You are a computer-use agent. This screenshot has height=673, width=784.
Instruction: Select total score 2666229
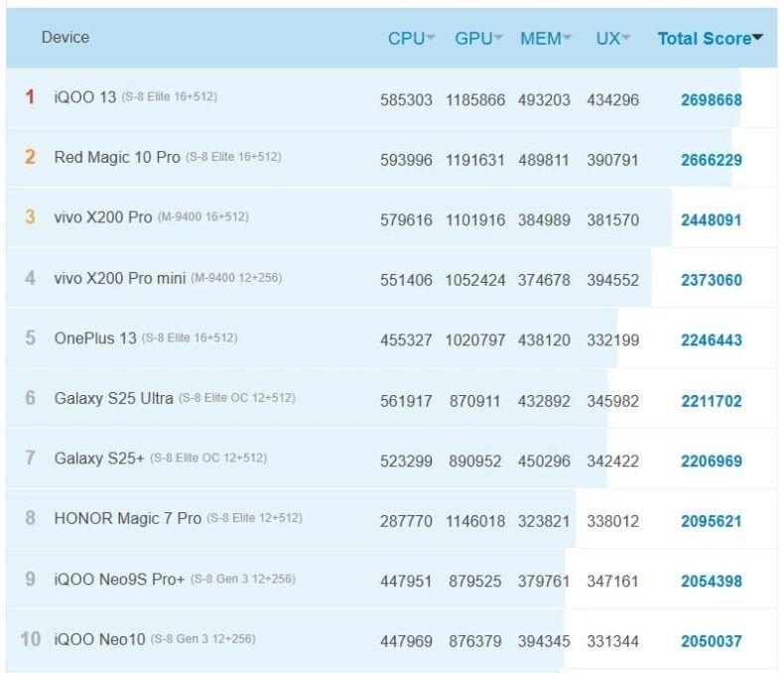pos(711,160)
